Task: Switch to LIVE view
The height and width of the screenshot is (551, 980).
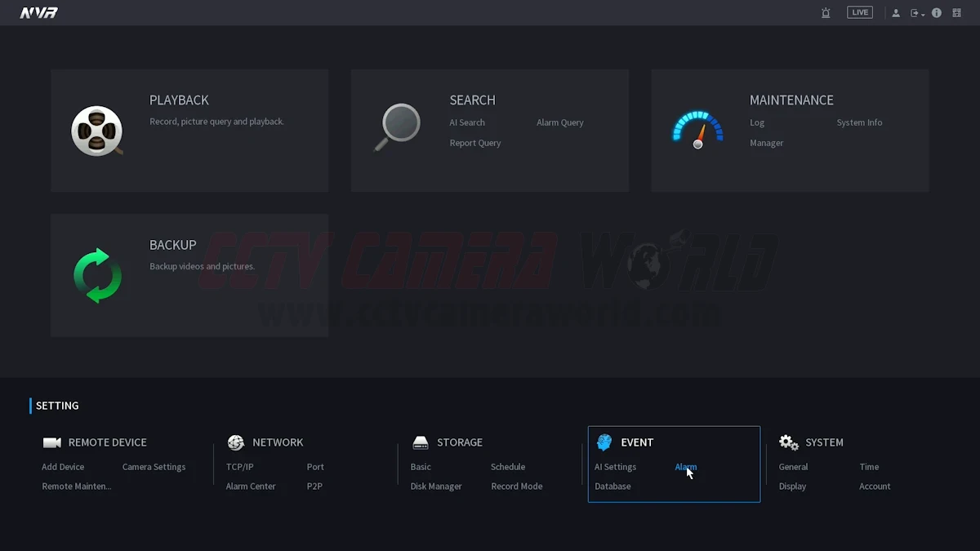Action: pyautogui.click(x=859, y=12)
